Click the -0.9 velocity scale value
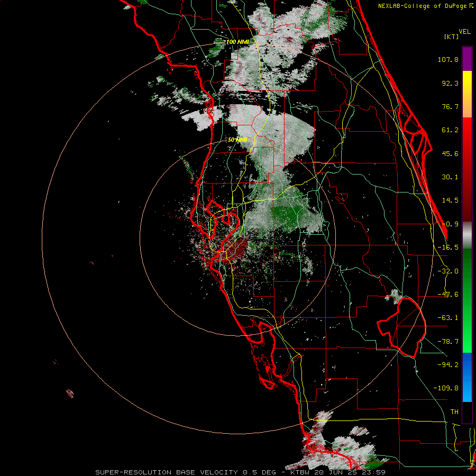 coord(450,224)
